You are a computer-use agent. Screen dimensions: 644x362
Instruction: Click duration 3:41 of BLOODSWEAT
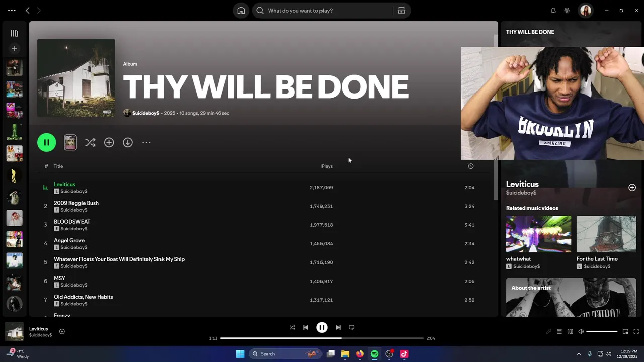click(469, 225)
